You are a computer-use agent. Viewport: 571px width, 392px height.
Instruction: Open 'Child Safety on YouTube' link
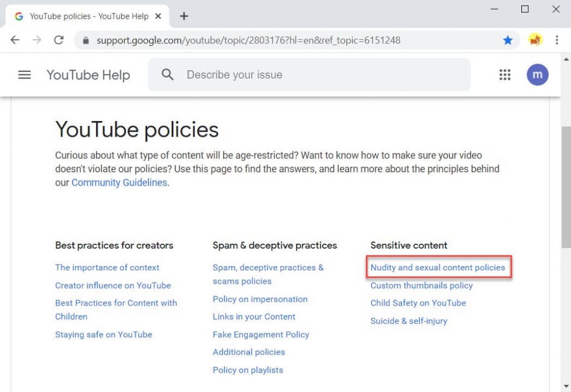[x=418, y=303]
